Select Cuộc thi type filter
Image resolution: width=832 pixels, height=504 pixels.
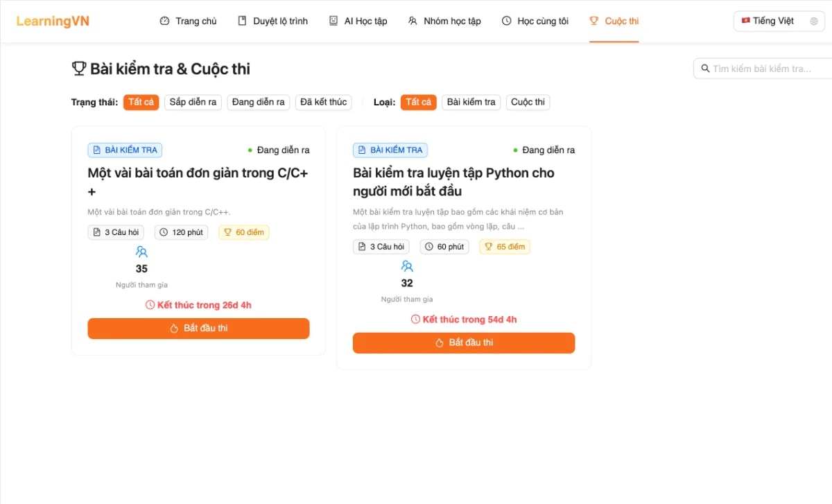click(528, 102)
